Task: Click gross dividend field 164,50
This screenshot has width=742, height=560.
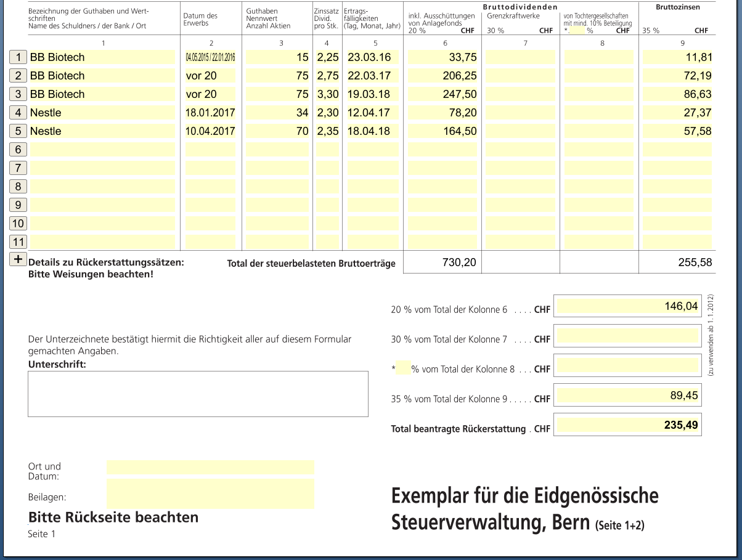Action: tap(442, 131)
